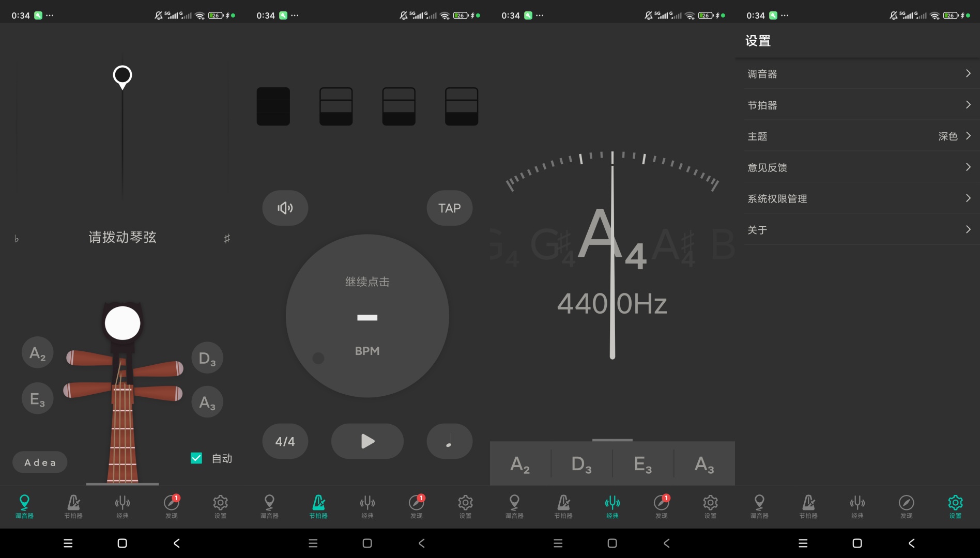Image resolution: width=980 pixels, height=558 pixels.
Task: Tap the TAP tempo button
Action: 449,208
